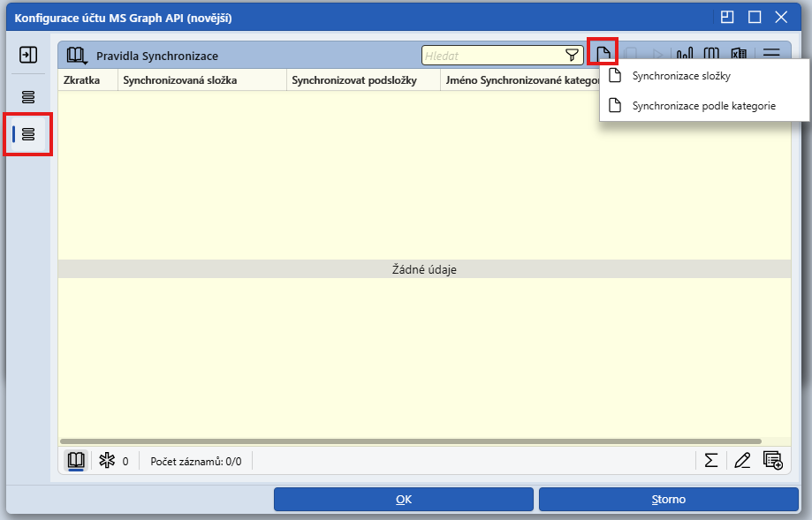Click the New record page icon
This screenshot has width=812, height=520.
pos(603,53)
